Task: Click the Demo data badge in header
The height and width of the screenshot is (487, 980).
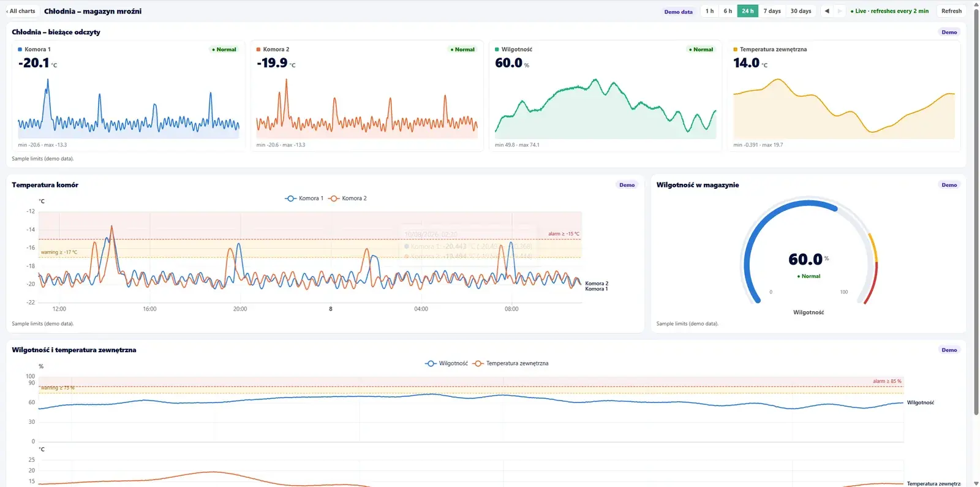Action: (x=678, y=12)
